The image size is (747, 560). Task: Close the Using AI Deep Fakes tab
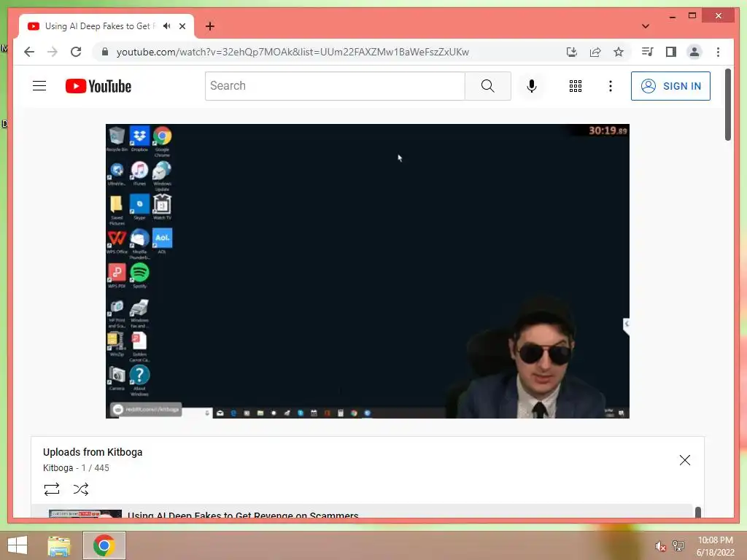(x=182, y=26)
